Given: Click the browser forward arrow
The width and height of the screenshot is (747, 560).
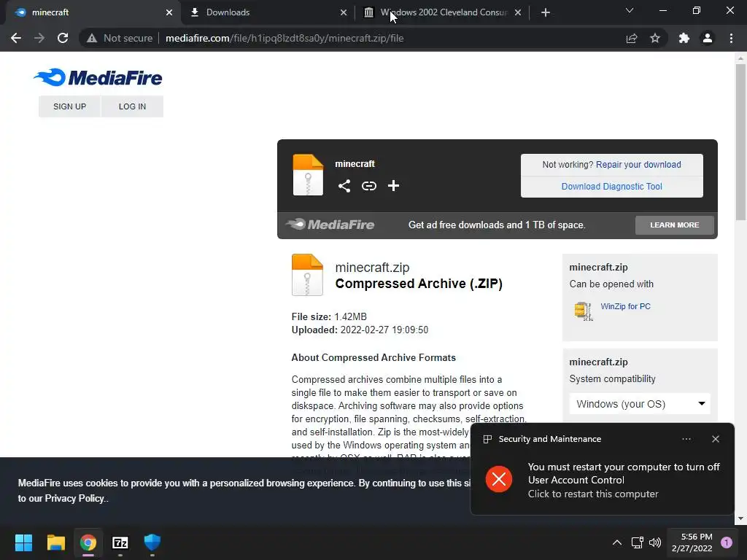Looking at the screenshot, I should (39, 38).
